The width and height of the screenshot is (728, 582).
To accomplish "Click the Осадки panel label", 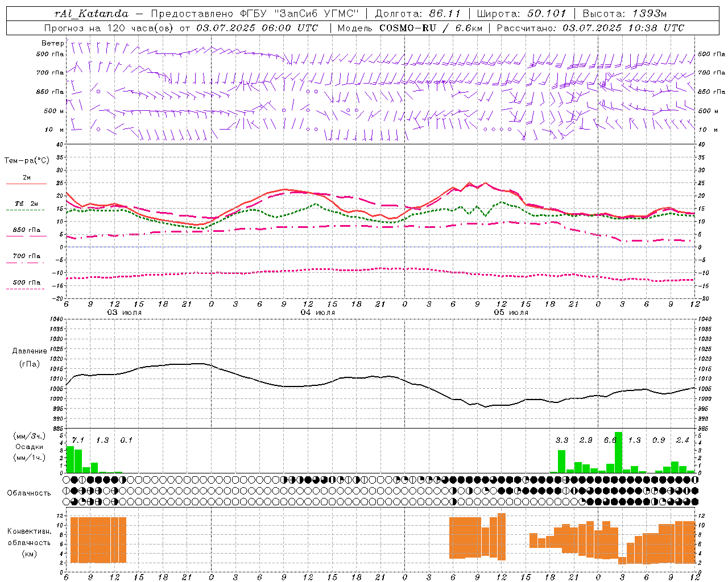I will (30, 447).
